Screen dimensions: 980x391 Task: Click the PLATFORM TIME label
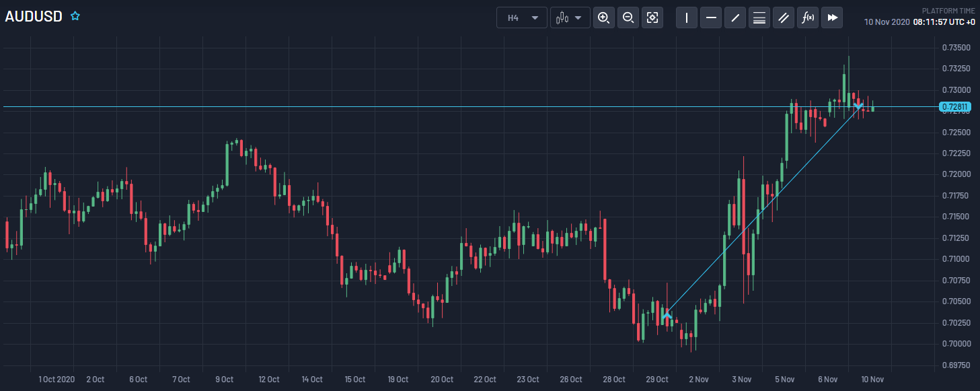point(947,10)
